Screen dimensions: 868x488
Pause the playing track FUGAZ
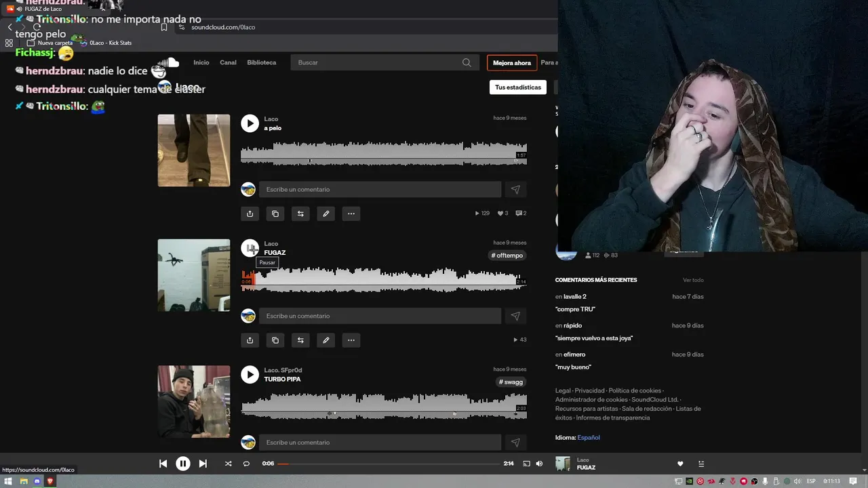(250, 248)
